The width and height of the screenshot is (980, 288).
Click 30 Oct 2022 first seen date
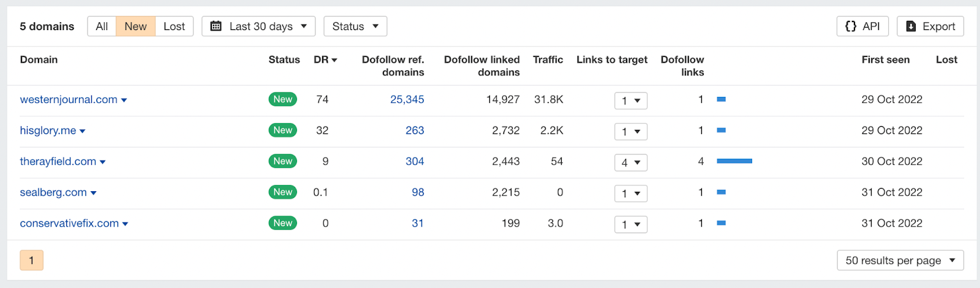pyautogui.click(x=892, y=161)
